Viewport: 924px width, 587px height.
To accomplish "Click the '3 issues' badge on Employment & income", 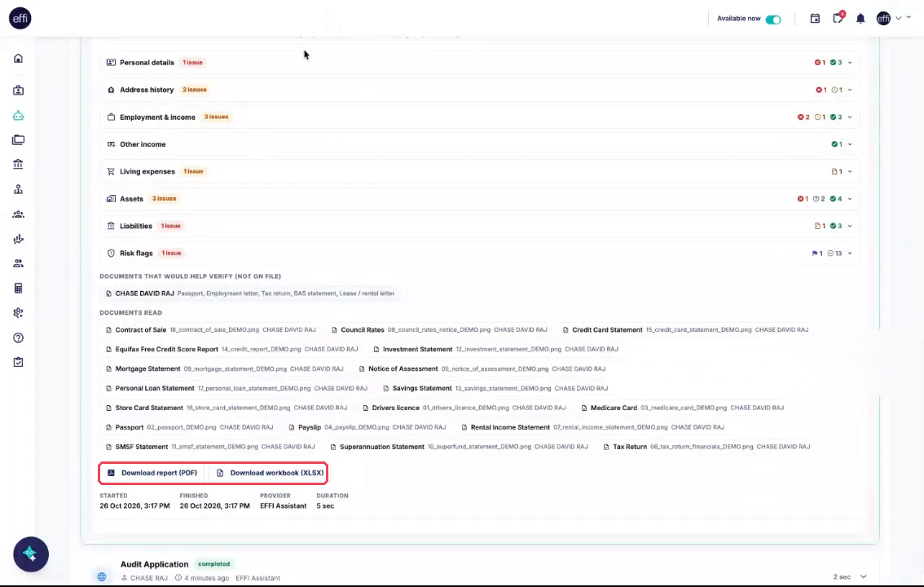I will 216,117.
